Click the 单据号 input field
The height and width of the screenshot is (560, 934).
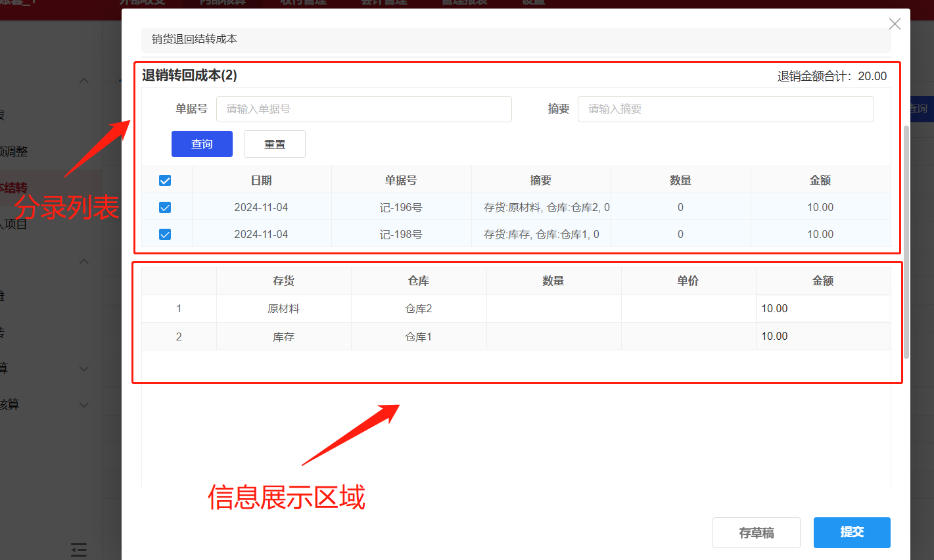tap(364, 108)
